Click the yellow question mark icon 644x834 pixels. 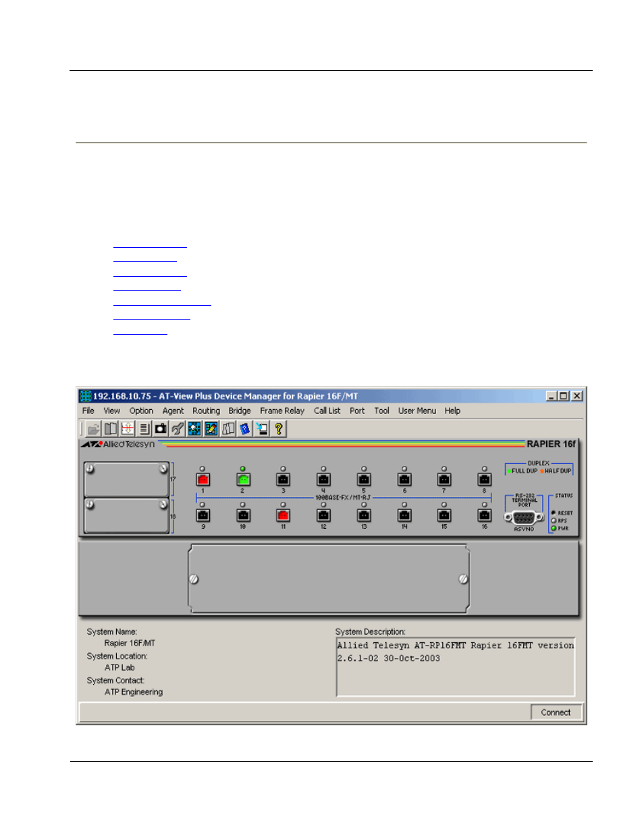(279, 429)
